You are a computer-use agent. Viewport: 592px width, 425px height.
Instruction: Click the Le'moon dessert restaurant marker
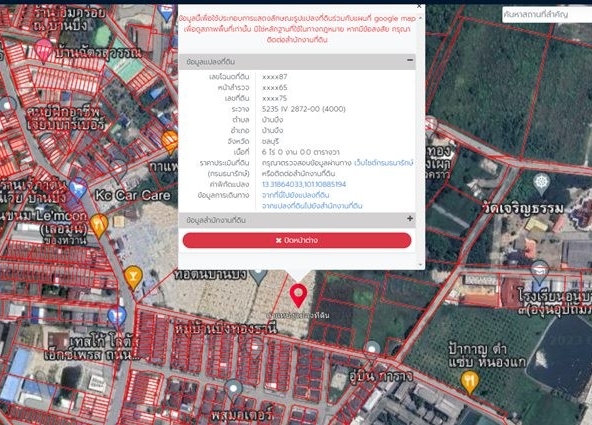[99, 225]
